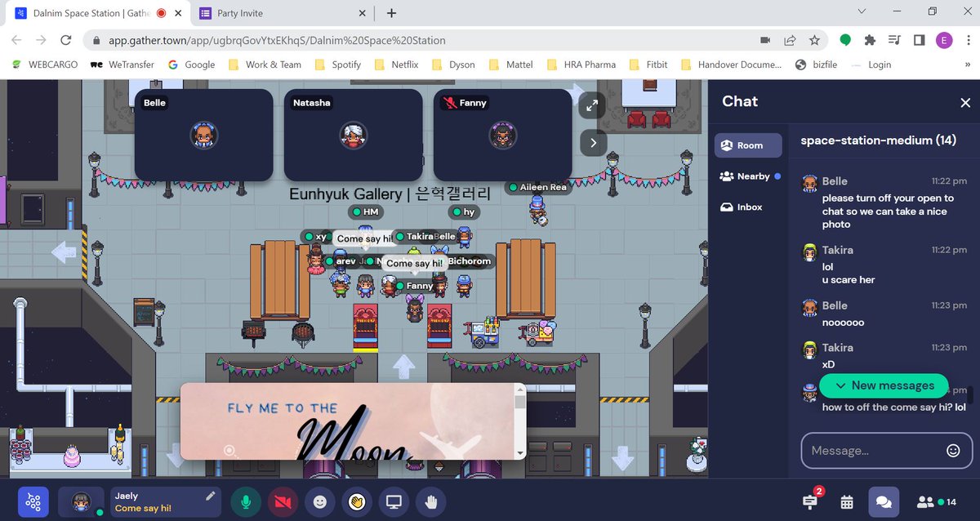Mute the microphone

tap(246, 502)
